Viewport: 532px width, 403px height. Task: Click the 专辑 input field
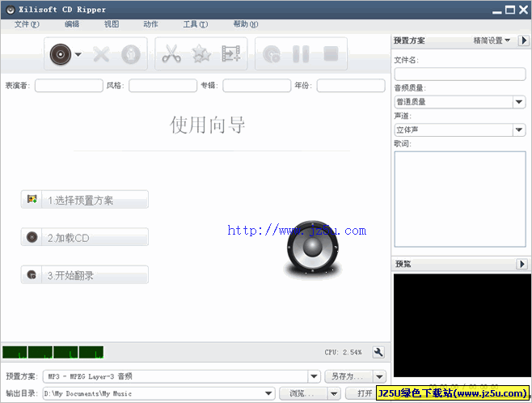coord(257,86)
